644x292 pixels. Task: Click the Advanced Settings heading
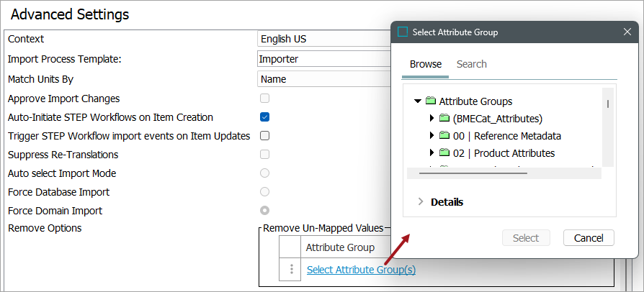(70, 14)
